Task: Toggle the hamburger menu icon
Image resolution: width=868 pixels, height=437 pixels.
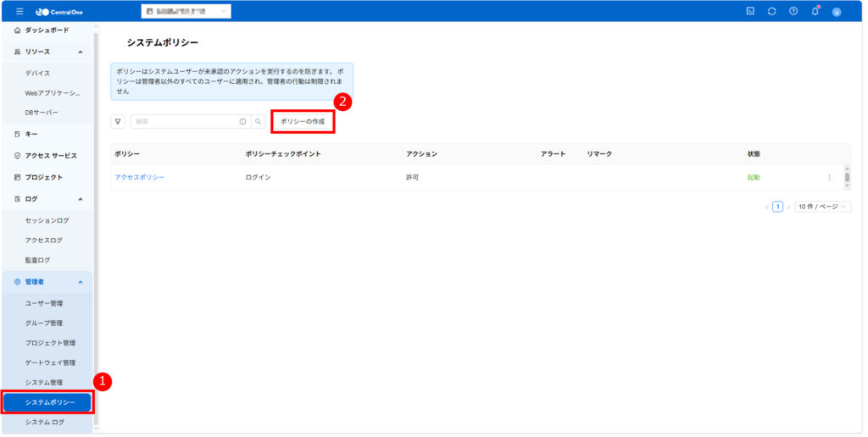Action: click(19, 11)
